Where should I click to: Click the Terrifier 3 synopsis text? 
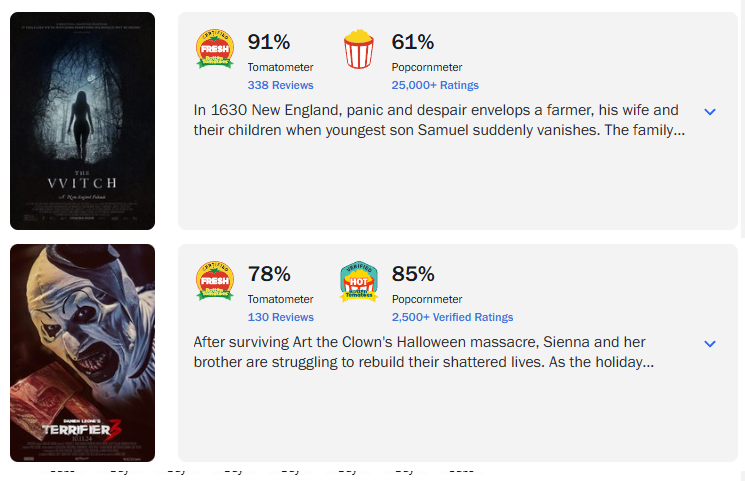[x=424, y=352]
